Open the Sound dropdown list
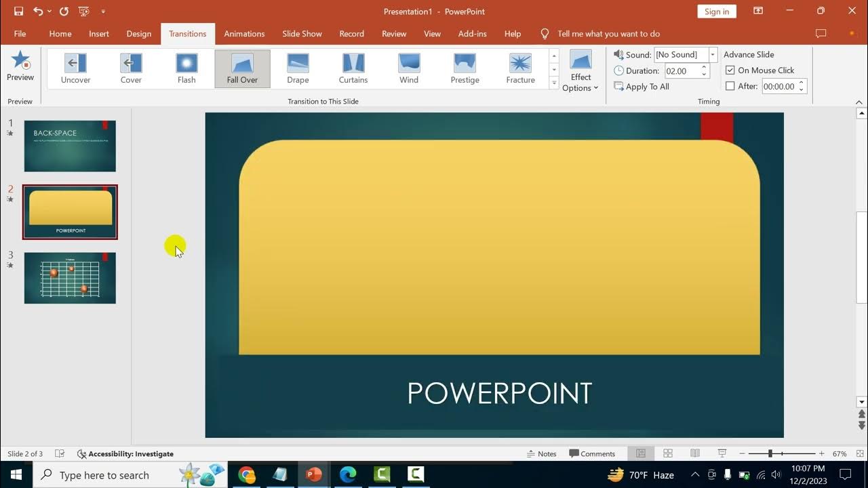Image resolution: width=868 pixels, height=488 pixels. [713, 54]
